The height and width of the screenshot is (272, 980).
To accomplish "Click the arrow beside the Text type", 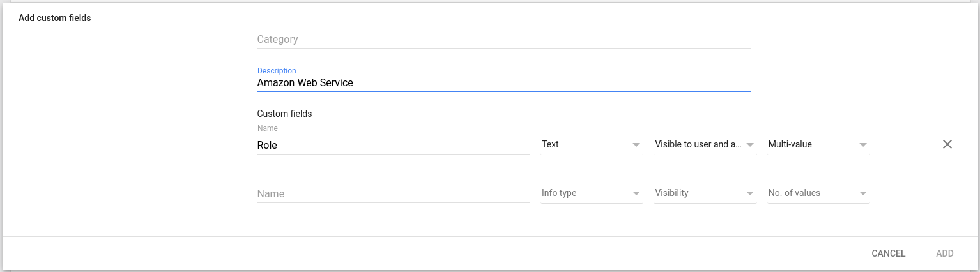I will (636, 145).
